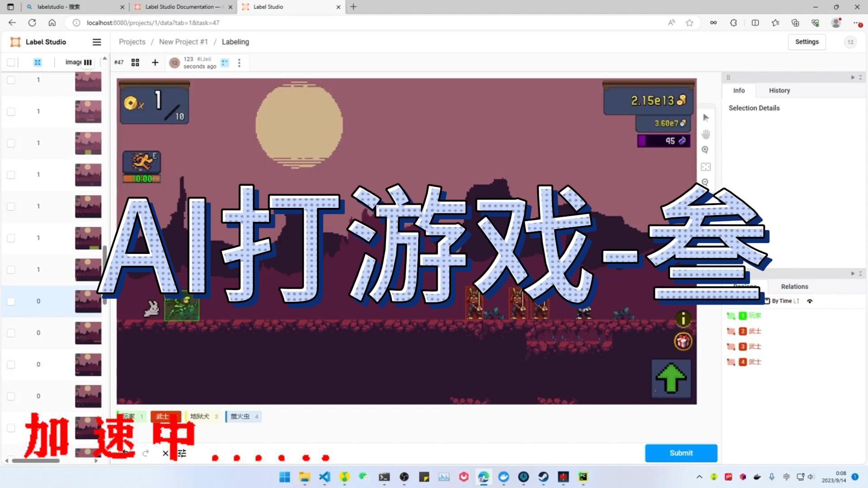
Task: Tick checkbox of third task row
Action: pos(11,143)
